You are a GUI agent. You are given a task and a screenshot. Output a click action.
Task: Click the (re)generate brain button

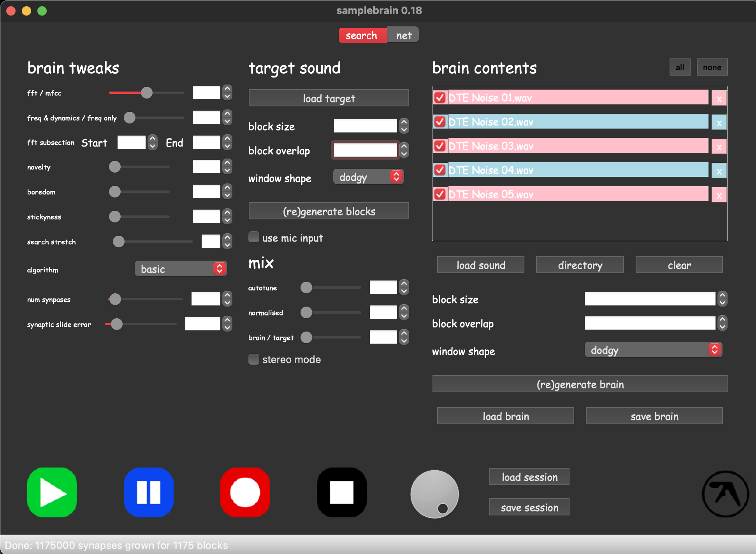579,384
